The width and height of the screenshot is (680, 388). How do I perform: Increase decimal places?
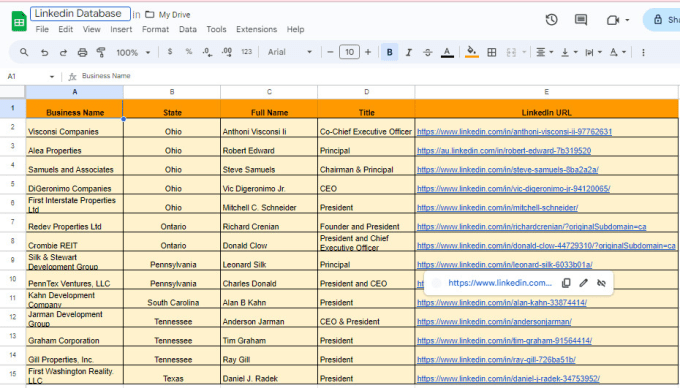227,52
